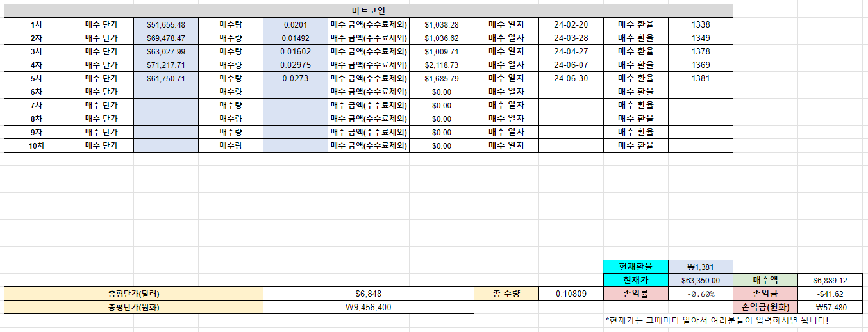The width and height of the screenshot is (868, 332).
Task: Select the 2차 row label
Action: (x=37, y=38)
